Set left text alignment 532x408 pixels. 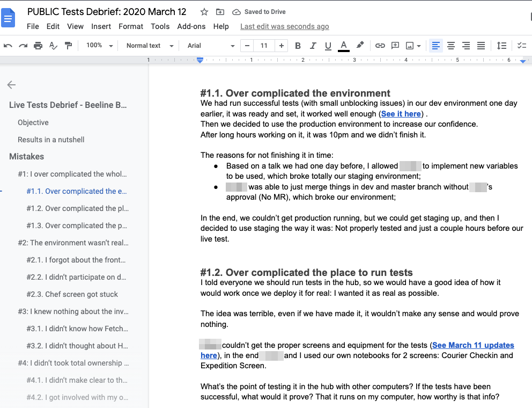436,46
